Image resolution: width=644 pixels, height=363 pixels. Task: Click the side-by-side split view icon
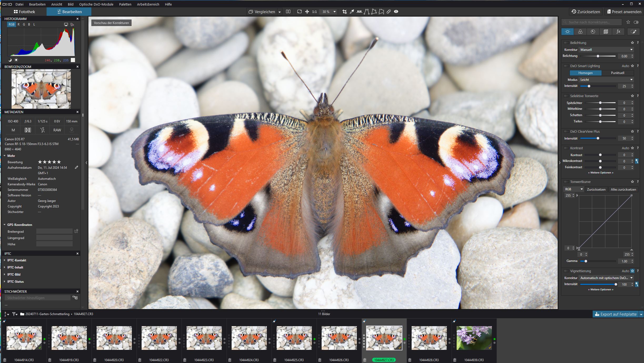click(x=288, y=12)
